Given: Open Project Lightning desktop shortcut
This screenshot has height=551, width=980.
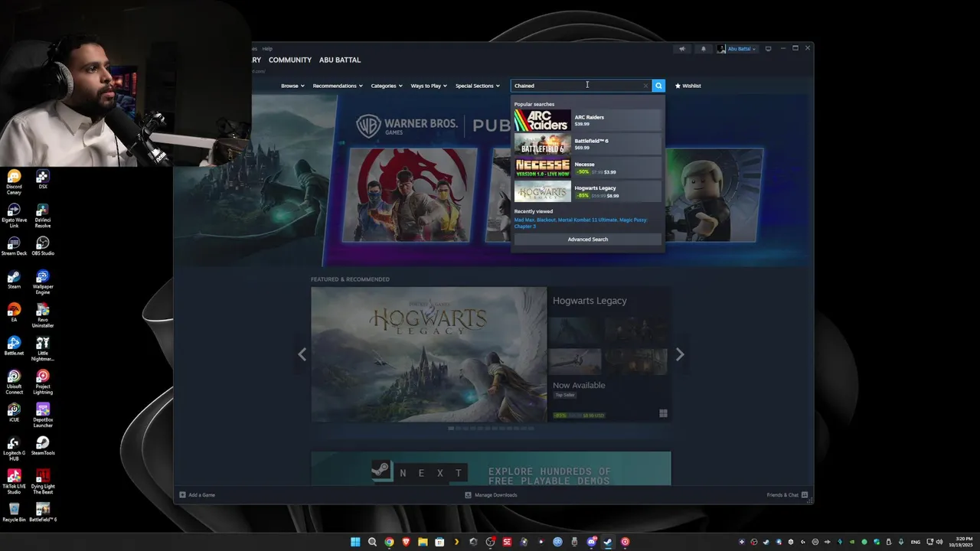Looking at the screenshot, I should pos(43,382).
